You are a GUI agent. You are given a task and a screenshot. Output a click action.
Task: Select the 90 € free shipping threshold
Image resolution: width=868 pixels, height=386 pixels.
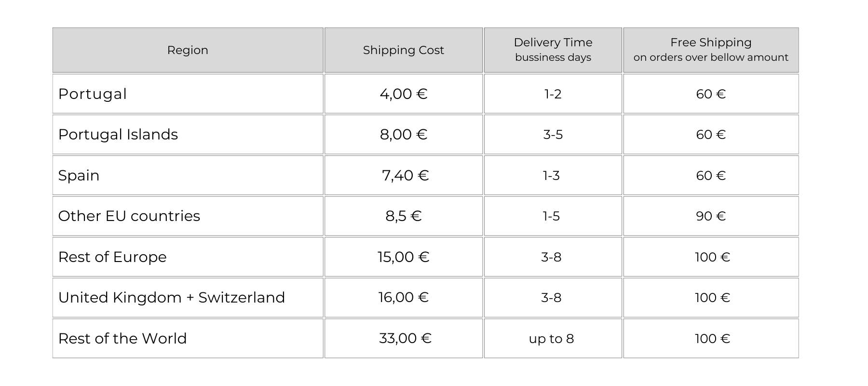click(x=710, y=216)
